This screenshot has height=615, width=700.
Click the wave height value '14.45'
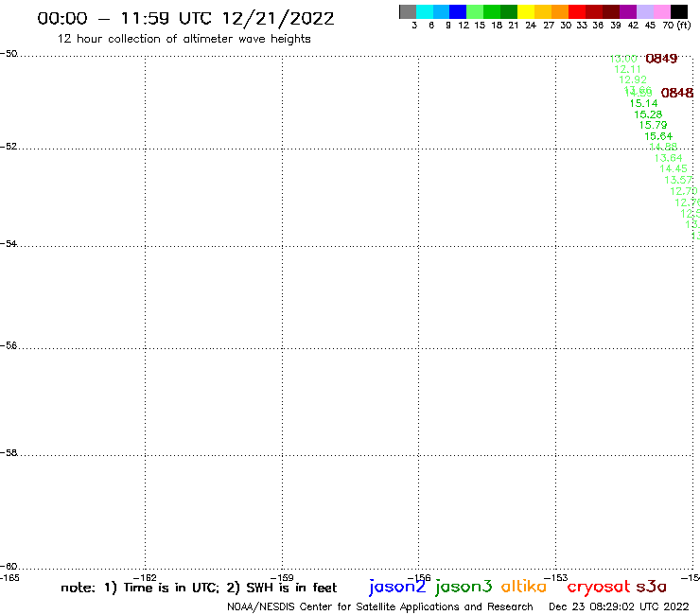(x=674, y=168)
